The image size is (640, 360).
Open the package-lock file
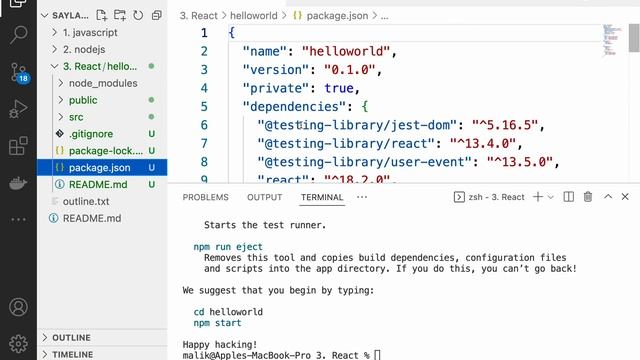pyautogui.click(x=102, y=151)
